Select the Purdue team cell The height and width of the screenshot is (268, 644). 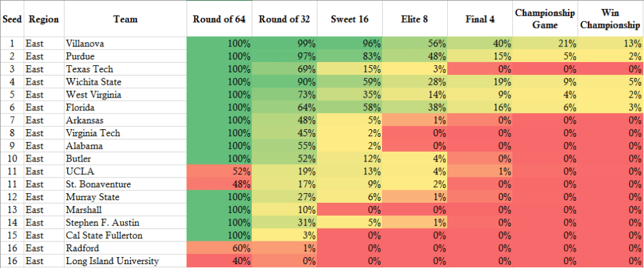click(x=125, y=56)
